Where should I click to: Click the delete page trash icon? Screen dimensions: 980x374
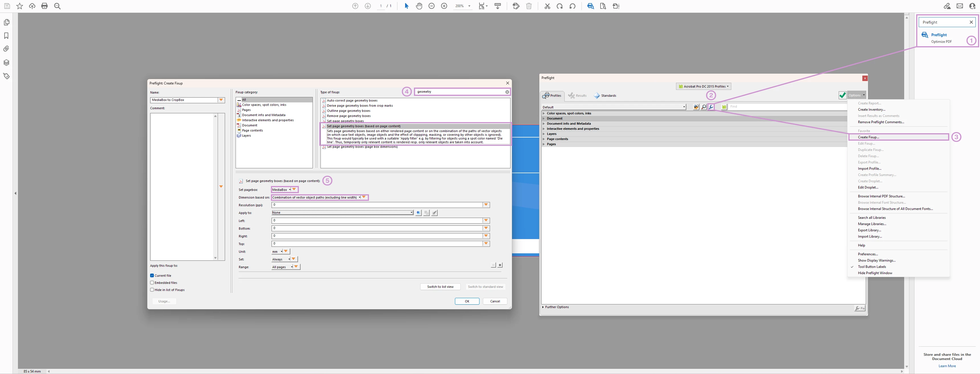[x=529, y=6]
